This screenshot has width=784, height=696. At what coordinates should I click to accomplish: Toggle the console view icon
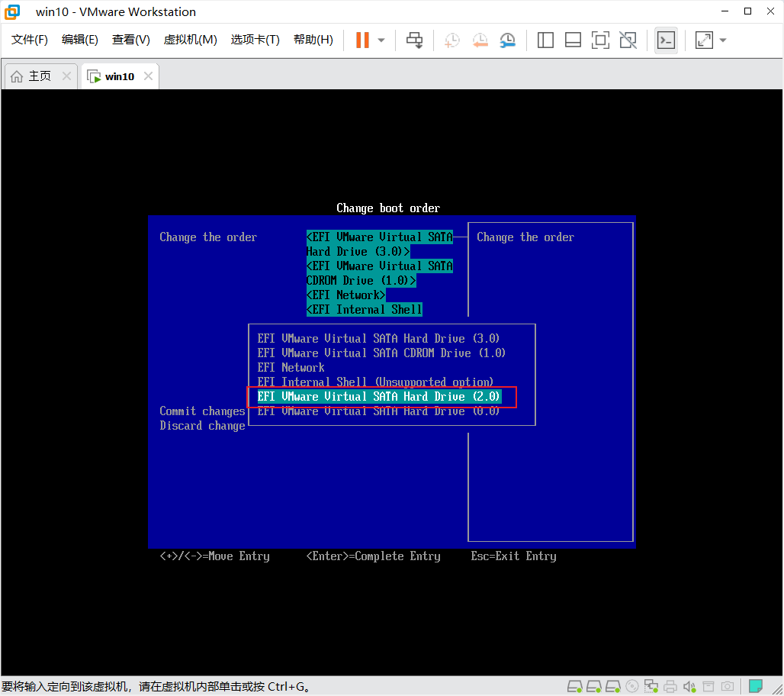pyautogui.click(x=666, y=40)
